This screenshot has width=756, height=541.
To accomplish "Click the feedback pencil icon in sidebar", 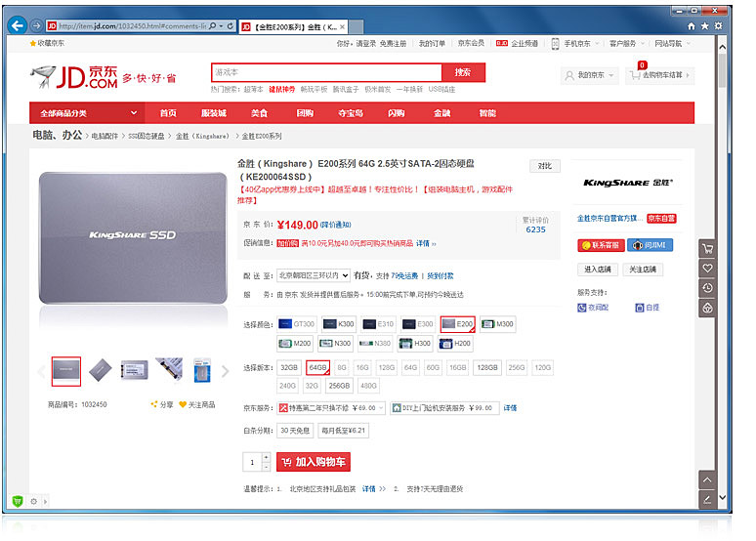I will click(707, 500).
